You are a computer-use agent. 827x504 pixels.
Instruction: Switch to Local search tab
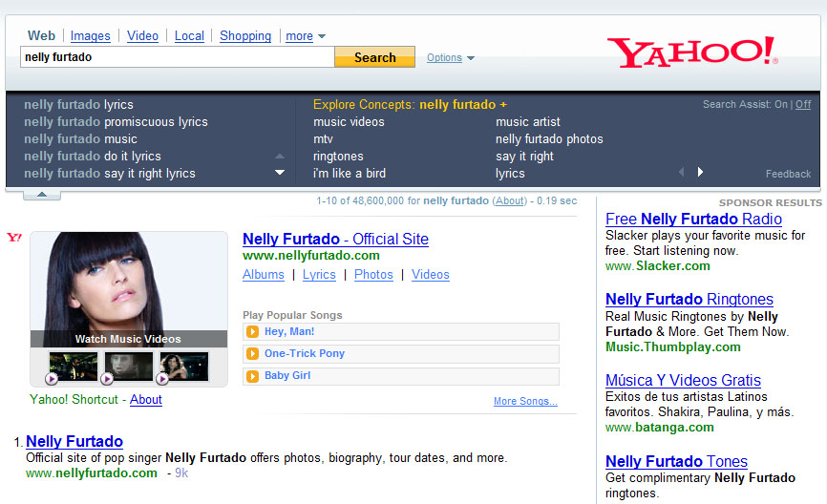tap(189, 36)
